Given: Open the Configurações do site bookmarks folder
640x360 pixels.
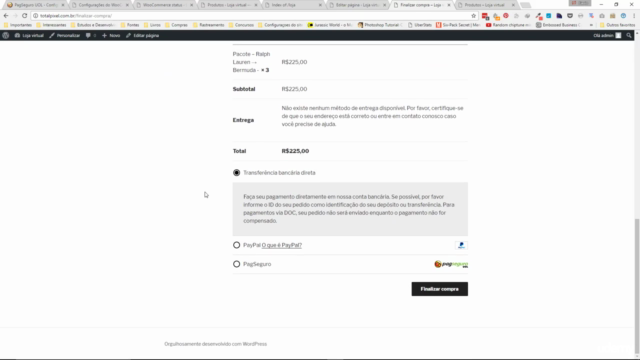Looking at the screenshot, I should [280, 25].
